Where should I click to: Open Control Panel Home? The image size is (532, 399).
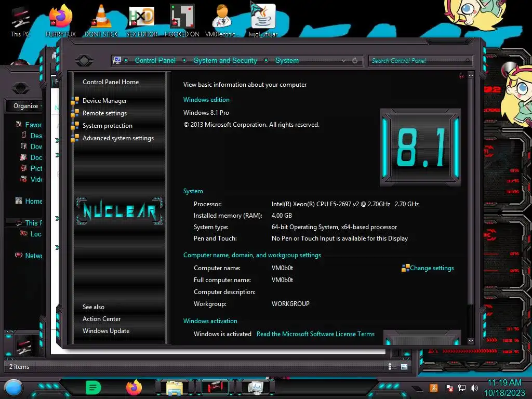111,82
